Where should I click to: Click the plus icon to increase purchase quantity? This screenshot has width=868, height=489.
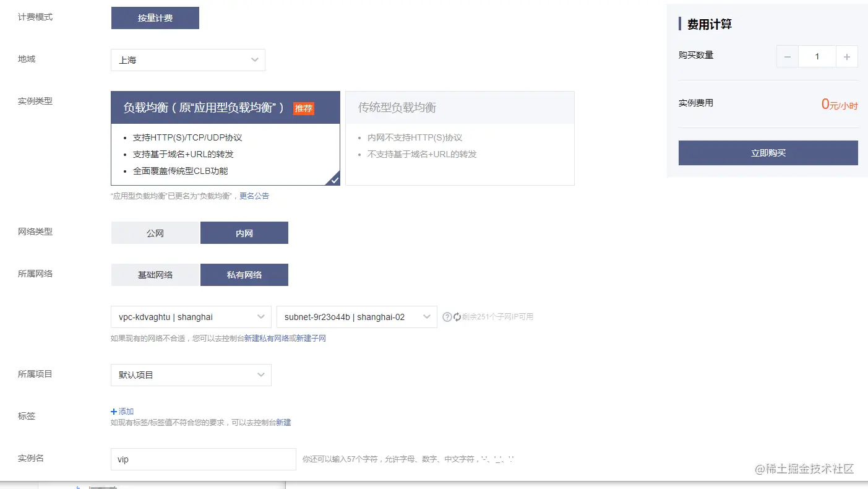847,56
